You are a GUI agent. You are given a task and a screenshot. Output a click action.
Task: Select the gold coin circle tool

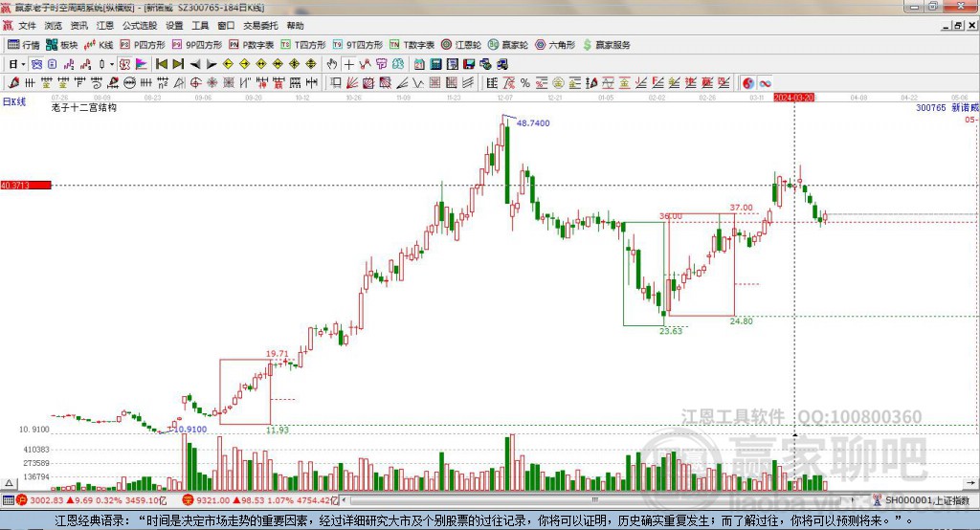pos(559,83)
